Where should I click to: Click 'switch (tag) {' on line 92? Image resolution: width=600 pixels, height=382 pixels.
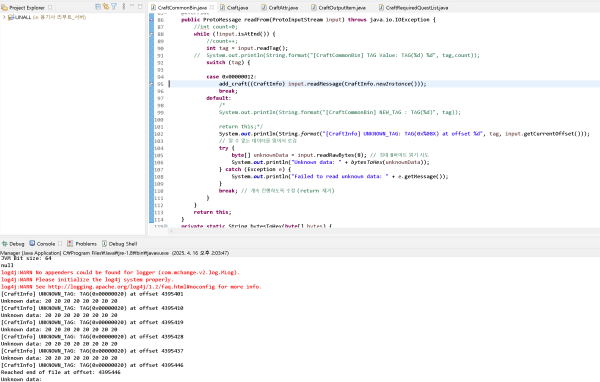pos(228,62)
